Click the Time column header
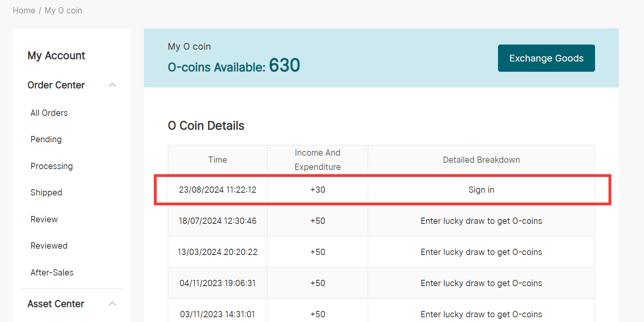The width and height of the screenshot is (644, 322). click(217, 160)
